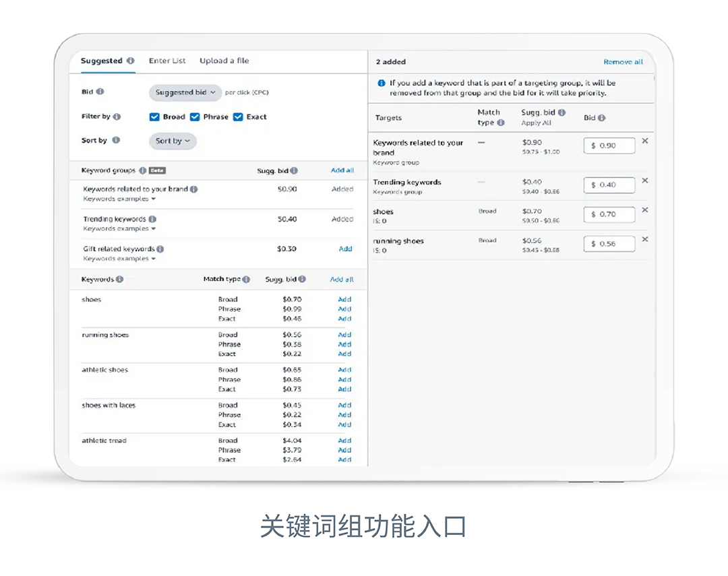Add athletic shoes Exact match keyword
The image size is (728, 576).
pyautogui.click(x=344, y=389)
